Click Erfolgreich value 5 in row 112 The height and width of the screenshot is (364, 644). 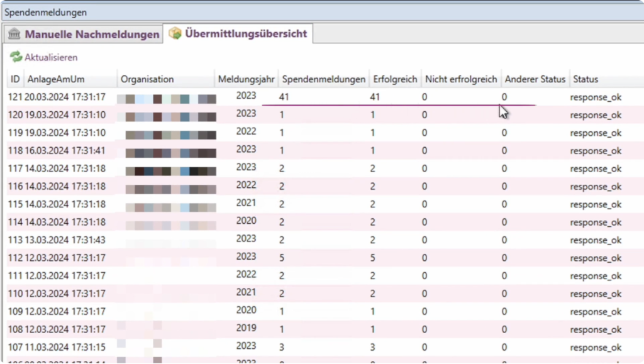[x=372, y=258]
